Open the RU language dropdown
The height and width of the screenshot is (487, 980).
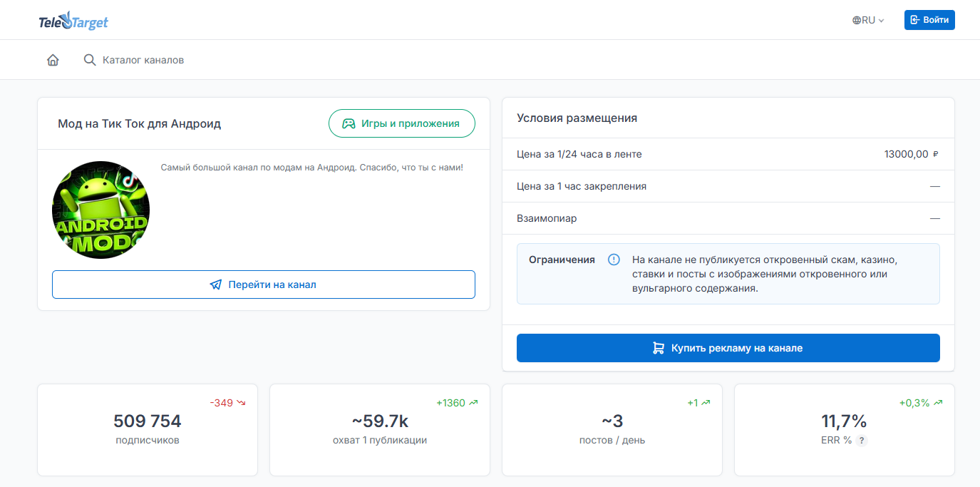(869, 21)
